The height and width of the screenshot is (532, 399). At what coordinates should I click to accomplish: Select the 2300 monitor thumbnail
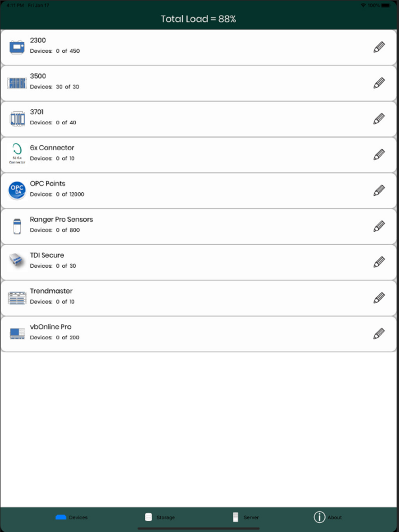pos(17,47)
